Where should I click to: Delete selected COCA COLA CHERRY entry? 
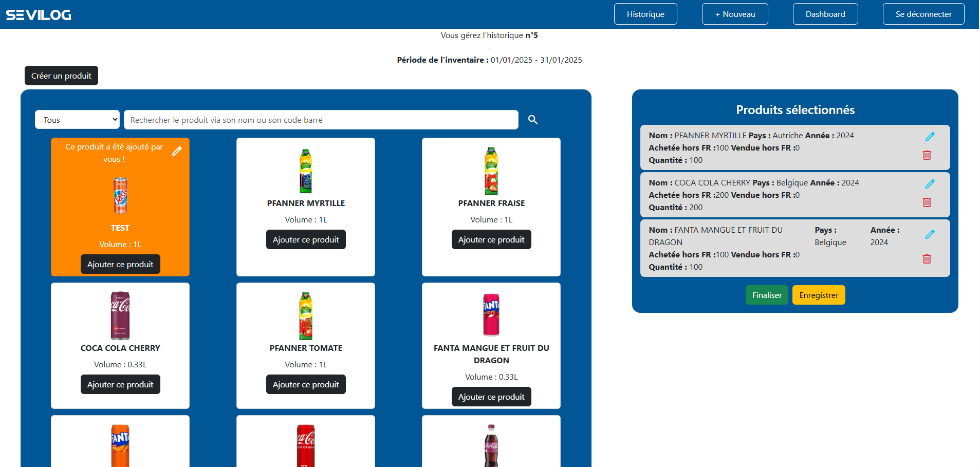click(927, 202)
